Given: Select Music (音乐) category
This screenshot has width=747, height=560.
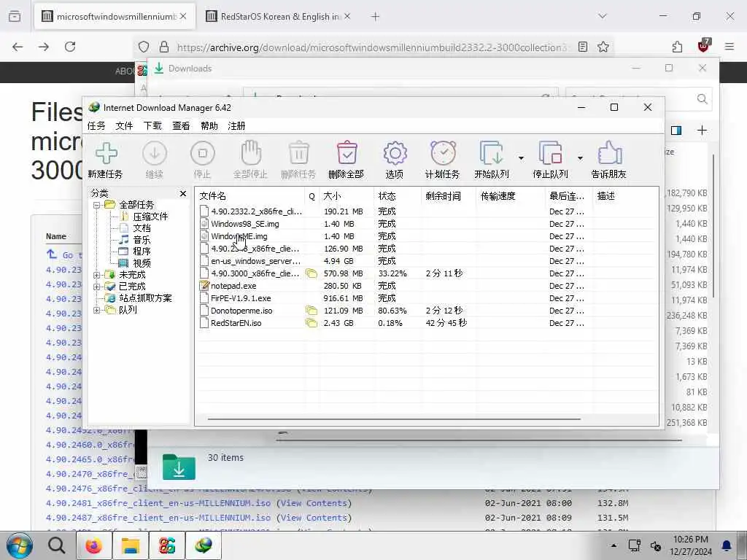Looking at the screenshot, I should pos(142,240).
